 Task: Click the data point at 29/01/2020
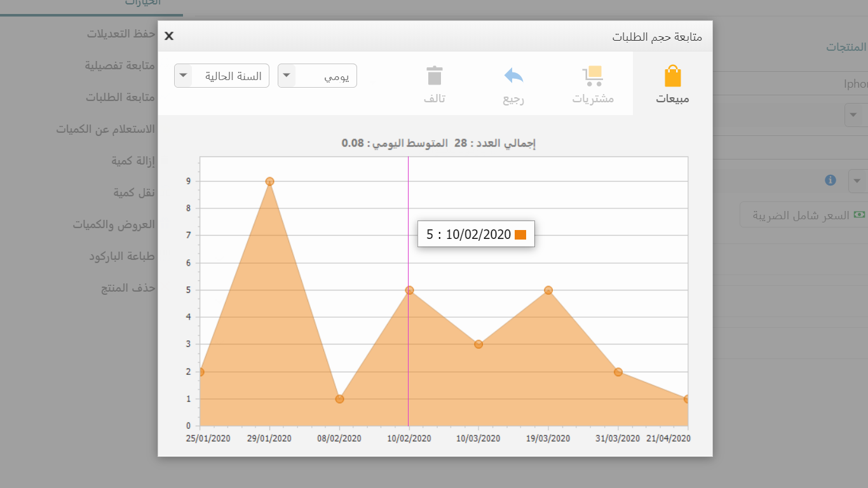(269, 181)
